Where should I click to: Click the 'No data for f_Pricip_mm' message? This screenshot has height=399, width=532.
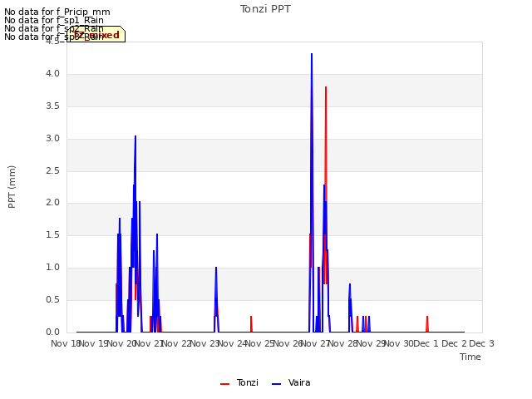coord(57,12)
